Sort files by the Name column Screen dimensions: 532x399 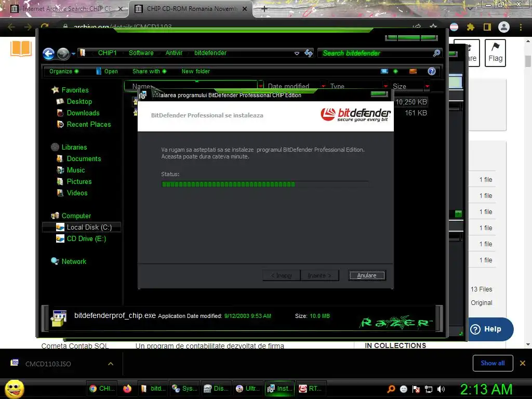point(191,86)
